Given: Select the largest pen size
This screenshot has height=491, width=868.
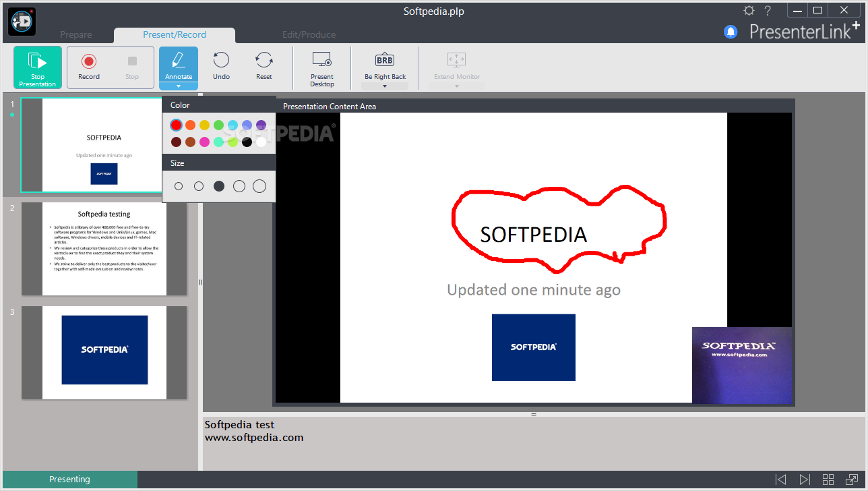Looking at the screenshot, I should tap(259, 186).
